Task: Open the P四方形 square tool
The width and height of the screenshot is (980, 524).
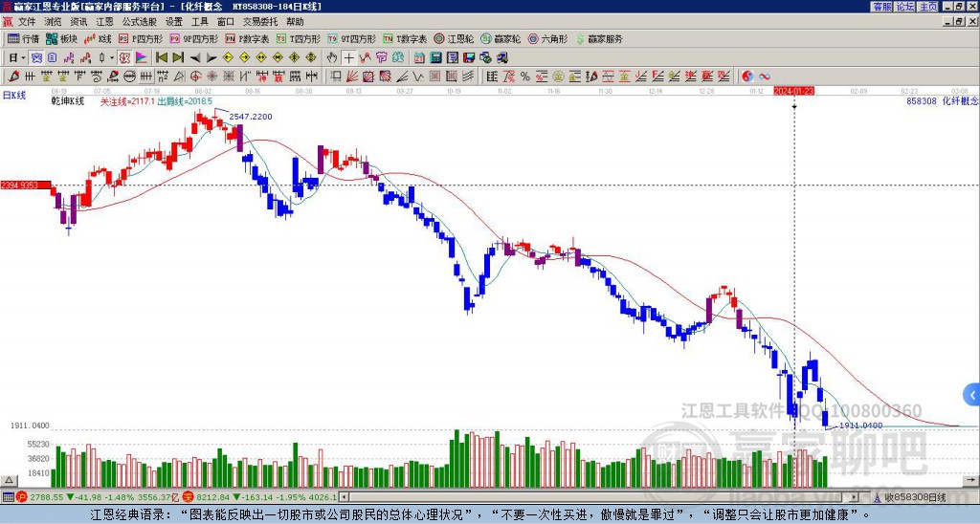Action: (141, 38)
